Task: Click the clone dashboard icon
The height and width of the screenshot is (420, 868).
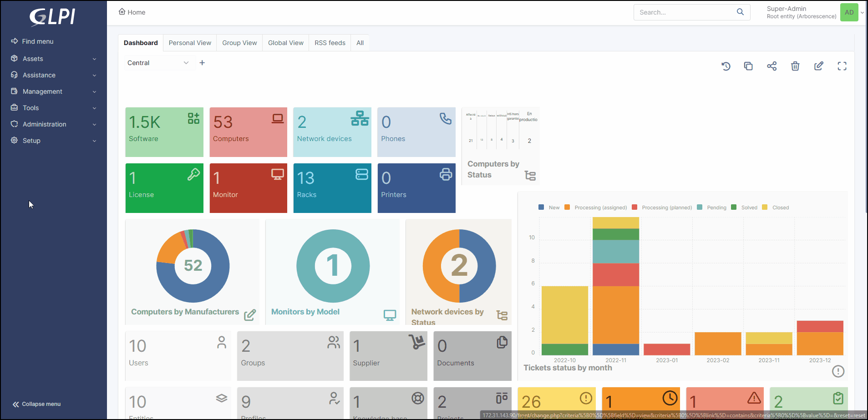Action: click(748, 66)
